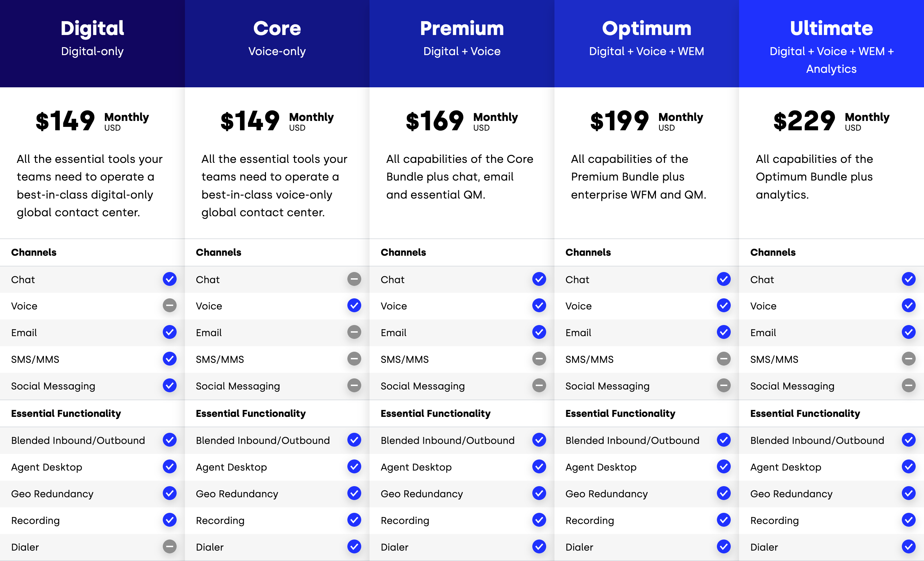
Task: Click the Geo Redundancy checkmark in Premium plan
Action: click(x=539, y=493)
